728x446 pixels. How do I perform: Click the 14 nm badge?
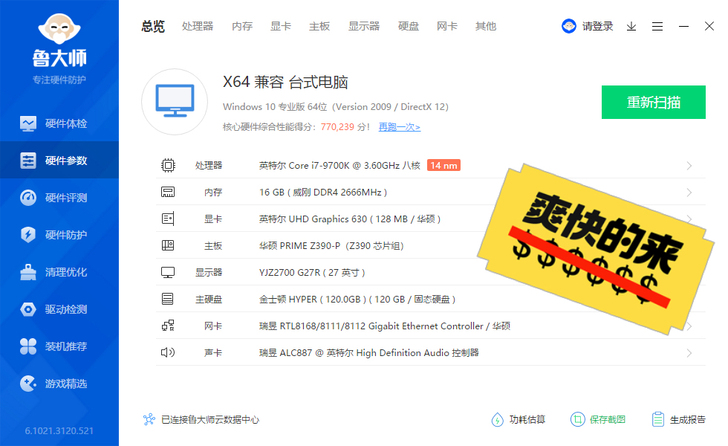pos(443,165)
